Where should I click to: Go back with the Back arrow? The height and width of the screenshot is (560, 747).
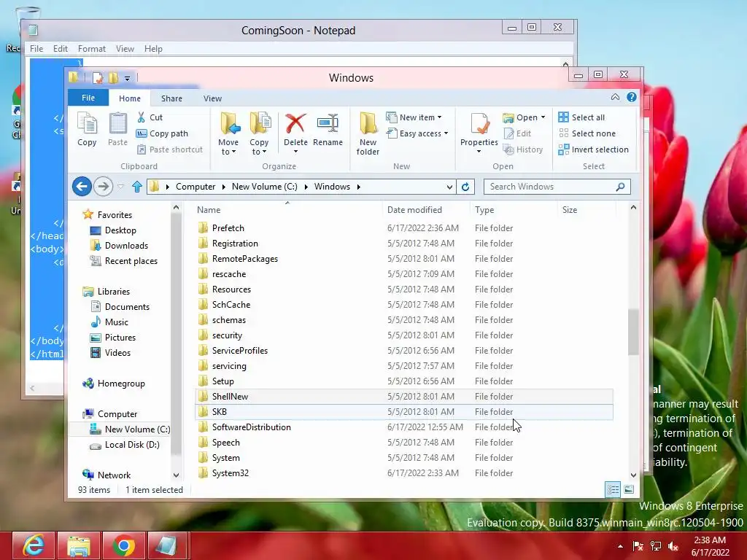[82, 186]
